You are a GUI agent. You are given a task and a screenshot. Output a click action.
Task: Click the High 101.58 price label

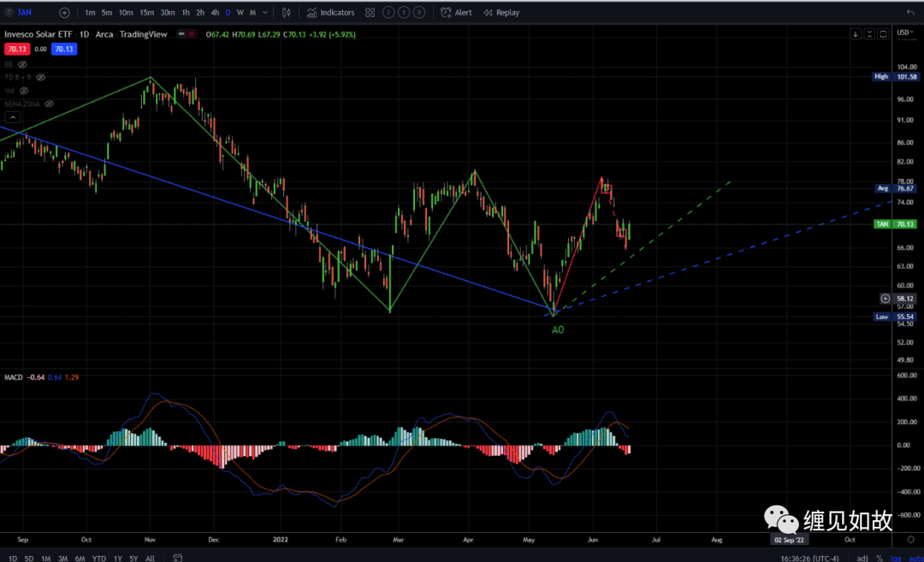tap(895, 77)
